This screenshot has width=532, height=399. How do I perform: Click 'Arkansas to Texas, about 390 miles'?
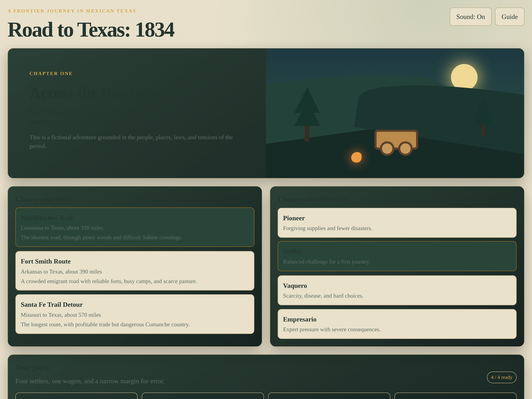(x=61, y=272)
